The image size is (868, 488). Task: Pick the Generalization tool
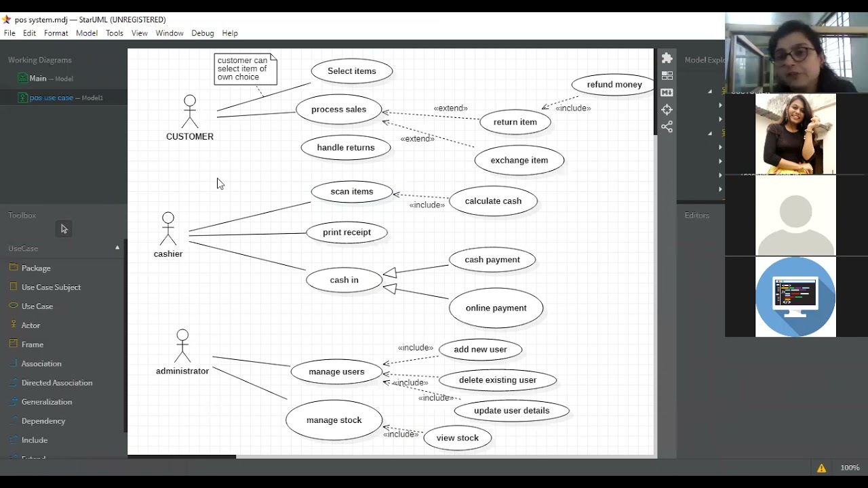point(46,402)
